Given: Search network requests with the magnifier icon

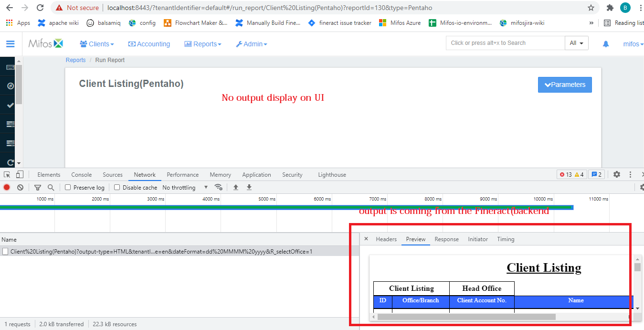Looking at the screenshot, I should (x=50, y=187).
